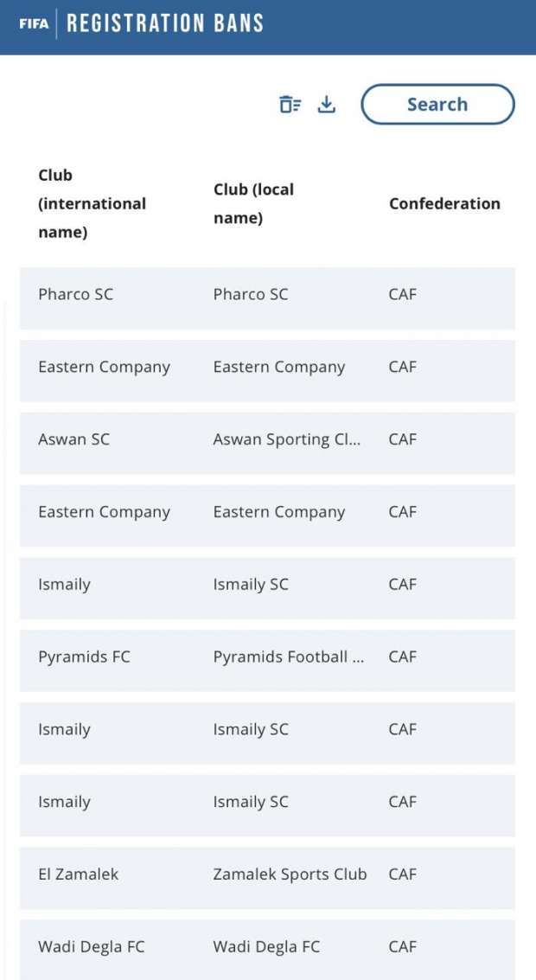The width and height of the screenshot is (536, 980).
Task: Sort by Club (local name) column
Action: click(253, 204)
